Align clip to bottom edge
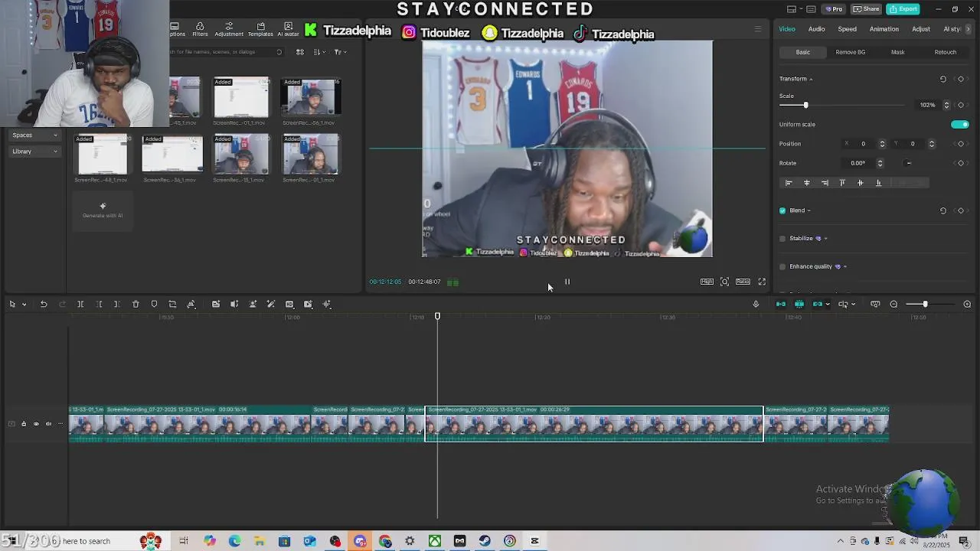The width and height of the screenshot is (980, 551). coord(878,183)
